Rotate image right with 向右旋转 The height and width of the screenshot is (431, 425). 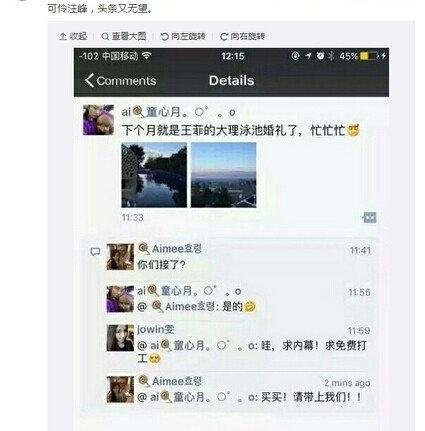pos(242,36)
